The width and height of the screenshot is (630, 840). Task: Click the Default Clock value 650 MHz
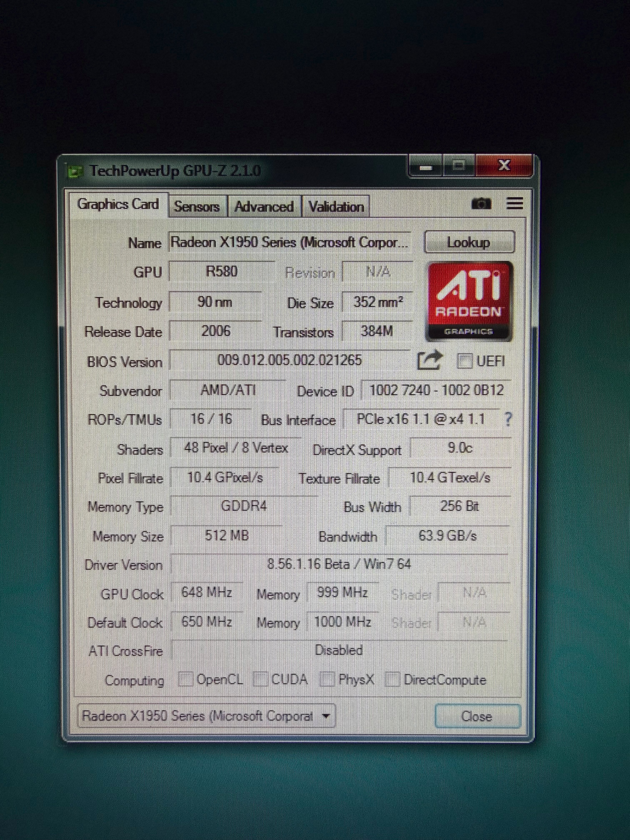click(x=207, y=622)
